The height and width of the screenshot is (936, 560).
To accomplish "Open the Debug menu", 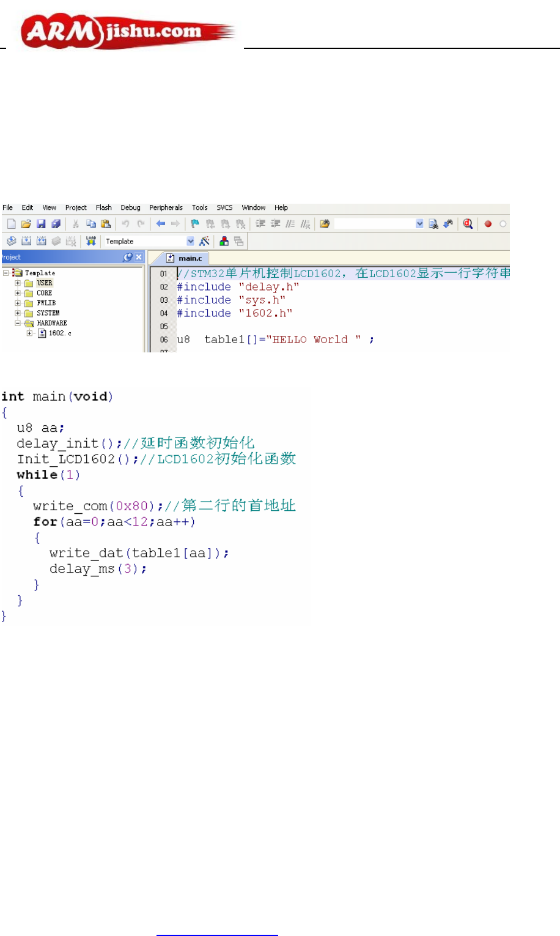I will click(130, 208).
